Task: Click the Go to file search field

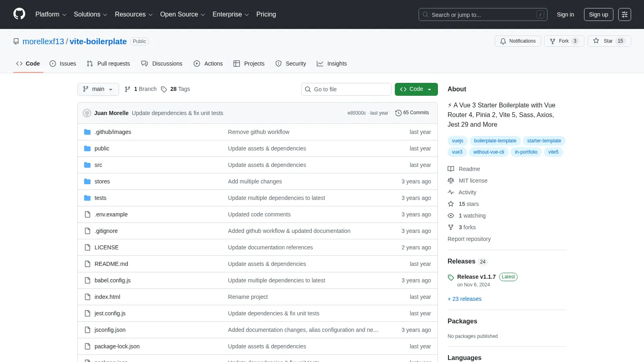Action: (346, 89)
